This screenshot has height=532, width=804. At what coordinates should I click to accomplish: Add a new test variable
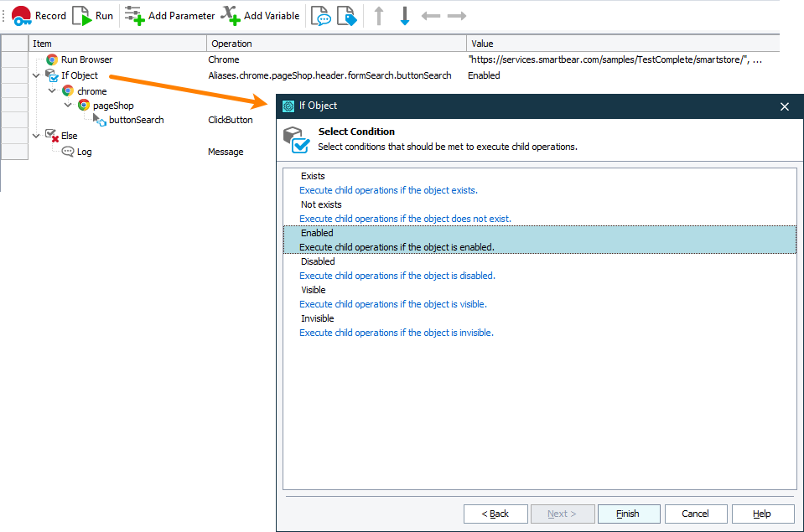(x=260, y=15)
